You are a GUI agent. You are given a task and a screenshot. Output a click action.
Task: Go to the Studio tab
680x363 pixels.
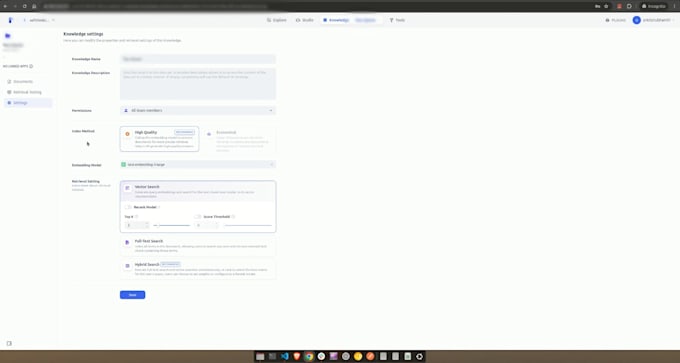pos(304,20)
